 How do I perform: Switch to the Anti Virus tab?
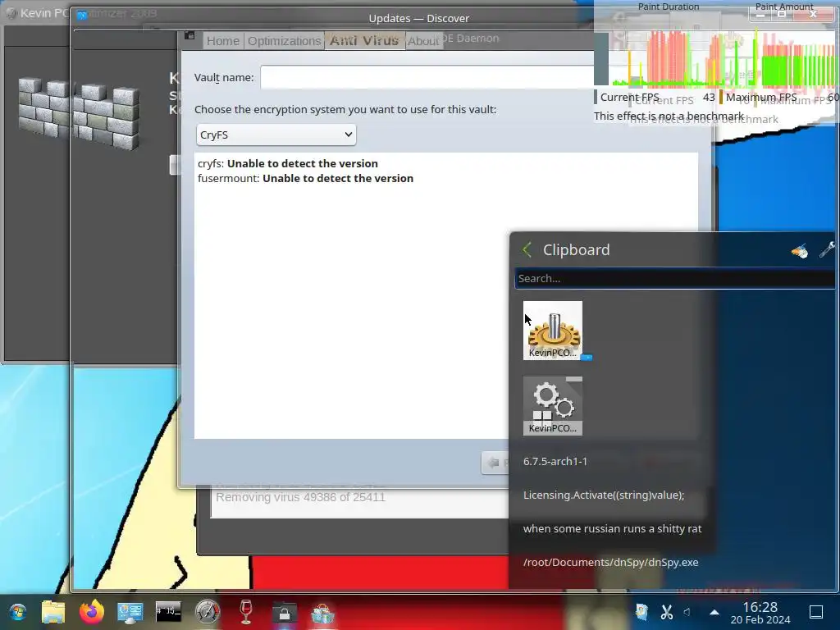pos(364,40)
